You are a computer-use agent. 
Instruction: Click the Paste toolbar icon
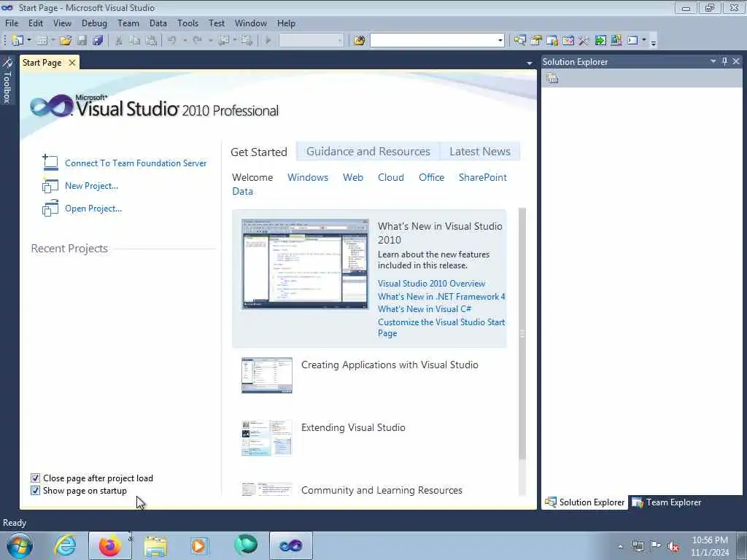(x=151, y=41)
